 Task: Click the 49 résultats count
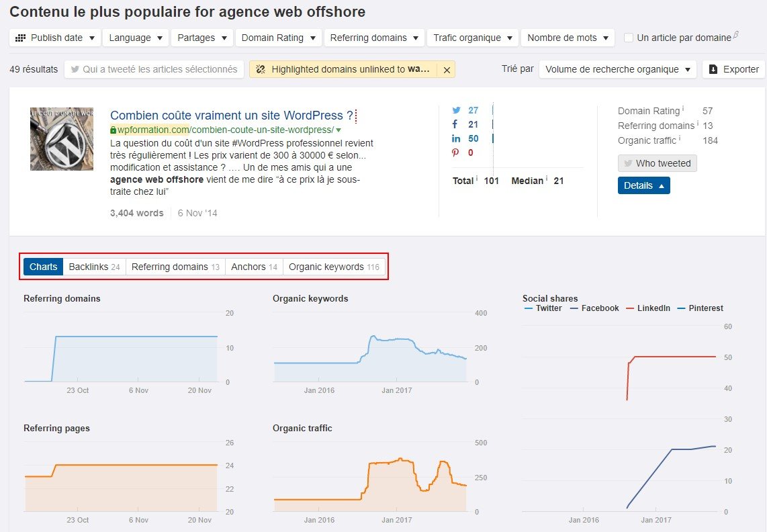pos(34,69)
